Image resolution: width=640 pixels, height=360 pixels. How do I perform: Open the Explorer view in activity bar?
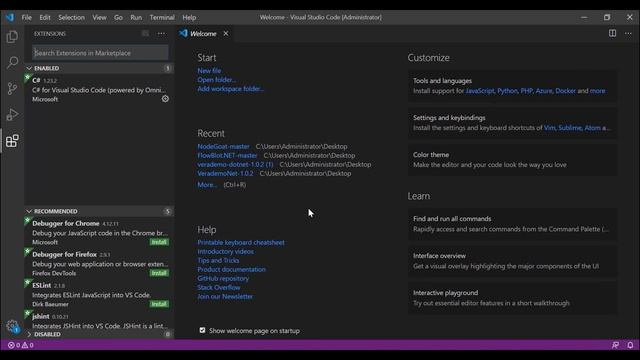coord(12,37)
